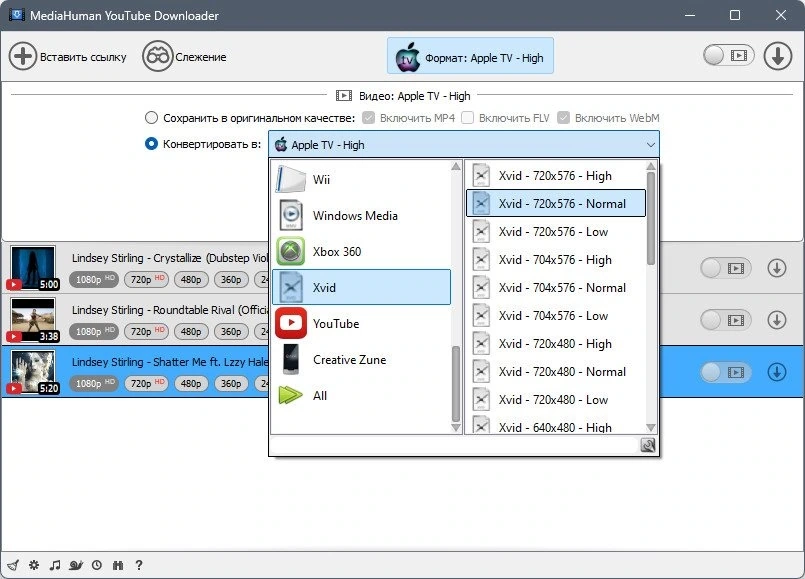
Task: Choose Xvid - 720x480 - High preset
Action: coord(555,343)
